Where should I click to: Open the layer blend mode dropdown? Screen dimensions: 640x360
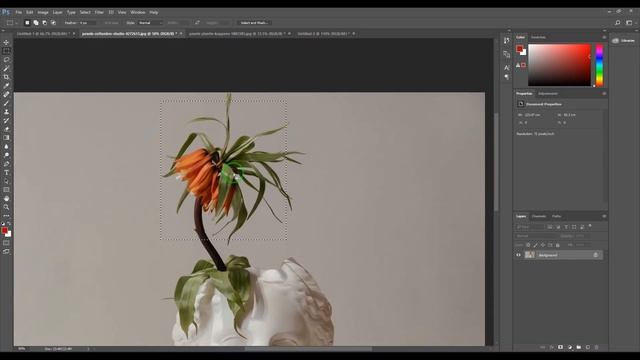click(537, 236)
